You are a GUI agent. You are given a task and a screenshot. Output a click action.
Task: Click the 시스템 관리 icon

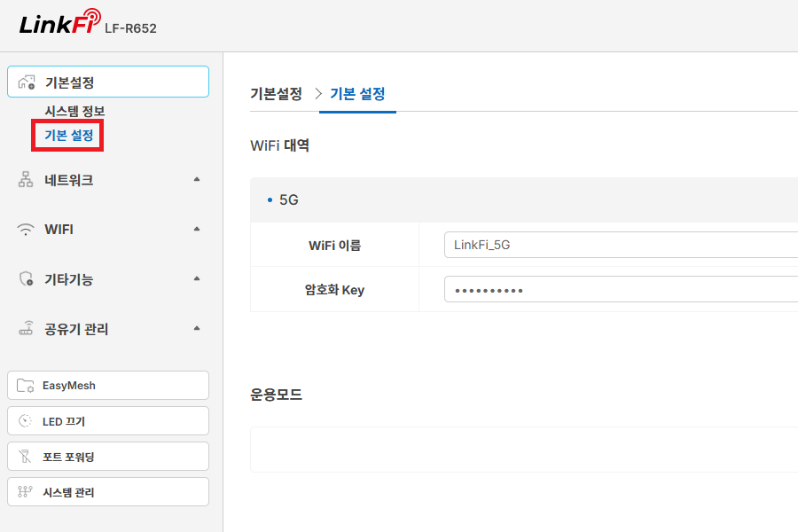point(25,492)
